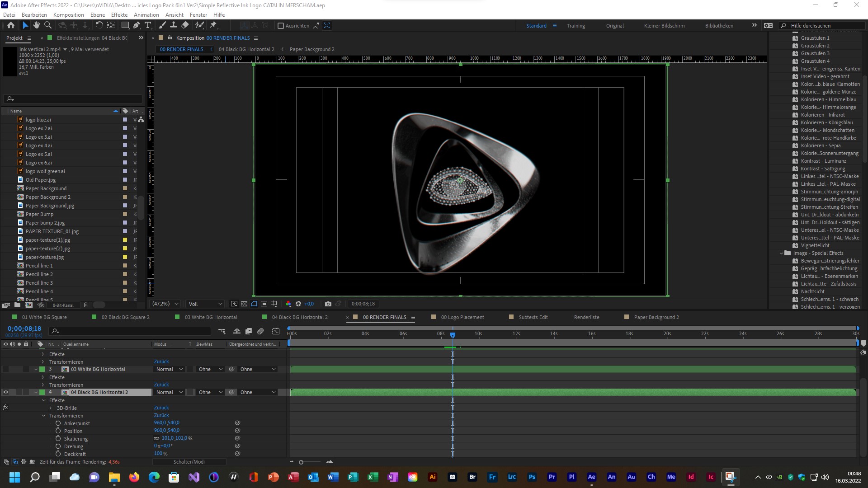
Task: Select the Puppet Pin tool
Action: [213, 25]
